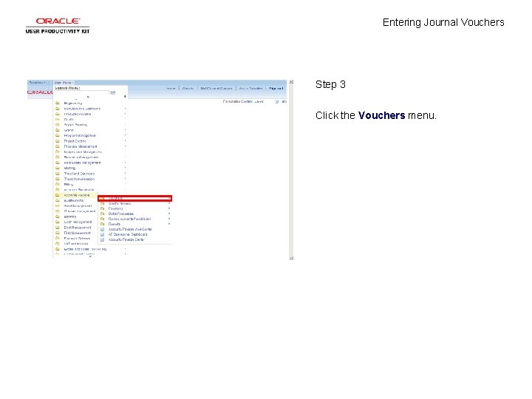Click the Travel and Expenses folder icon
This screenshot has height=399, width=532.
coord(58,174)
